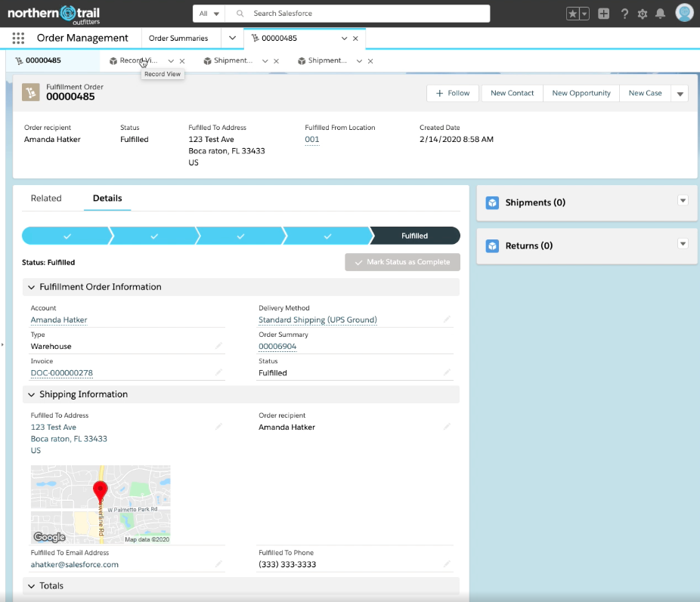Click the Follow button
The height and width of the screenshot is (602, 700).
pos(453,93)
